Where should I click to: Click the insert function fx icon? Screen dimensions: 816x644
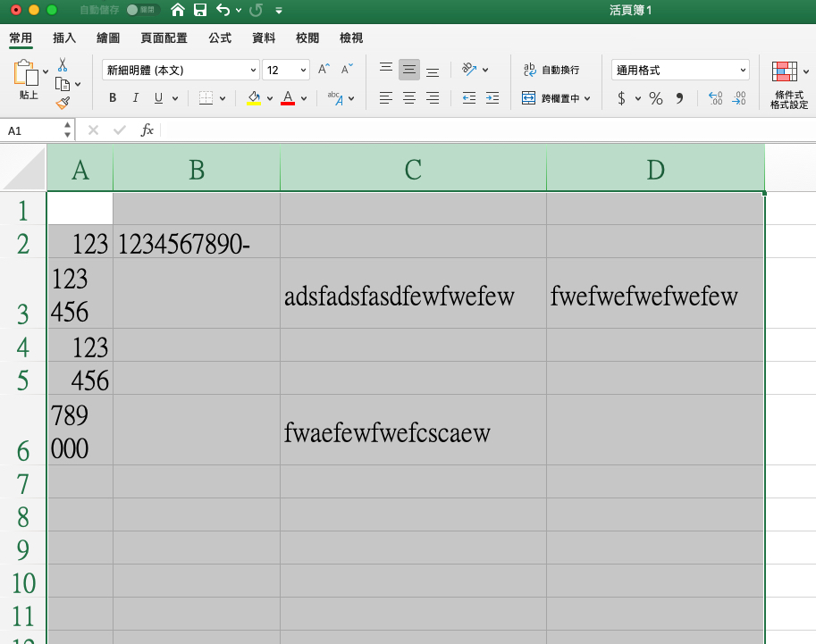[147, 130]
